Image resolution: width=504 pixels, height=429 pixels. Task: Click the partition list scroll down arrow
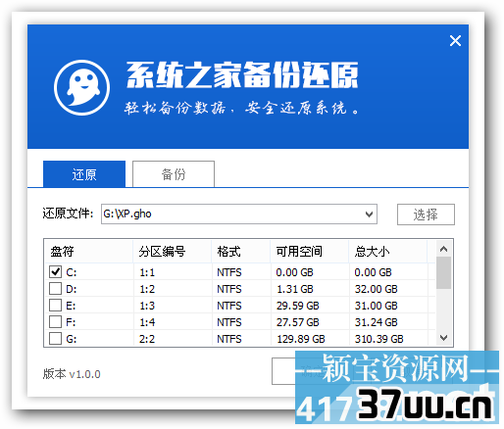coord(444,338)
